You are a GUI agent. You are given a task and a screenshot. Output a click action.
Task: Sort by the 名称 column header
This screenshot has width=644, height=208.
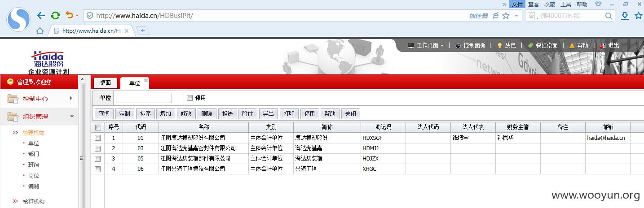click(x=203, y=127)
